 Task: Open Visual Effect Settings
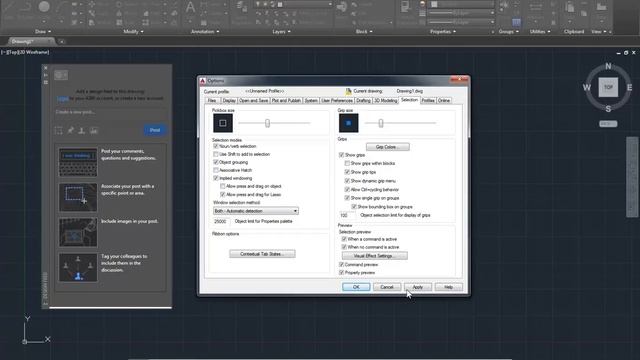[374, 256]
